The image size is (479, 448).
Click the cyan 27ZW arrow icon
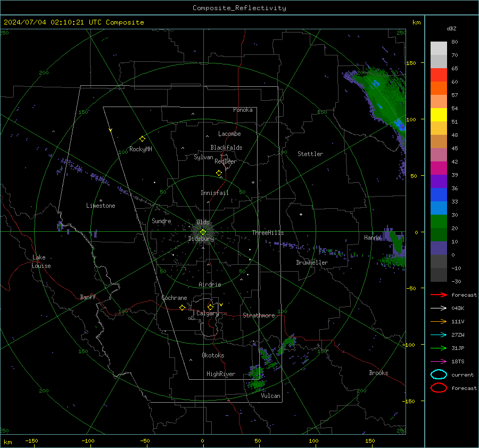click(x=439, y=335)
